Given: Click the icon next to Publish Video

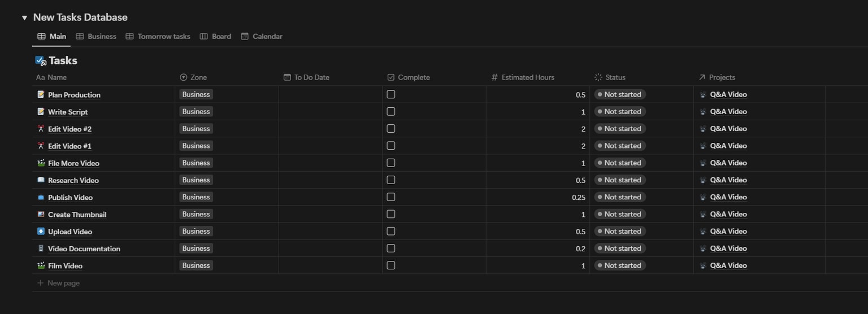Looking at the screenshot, I should (41, 197).
